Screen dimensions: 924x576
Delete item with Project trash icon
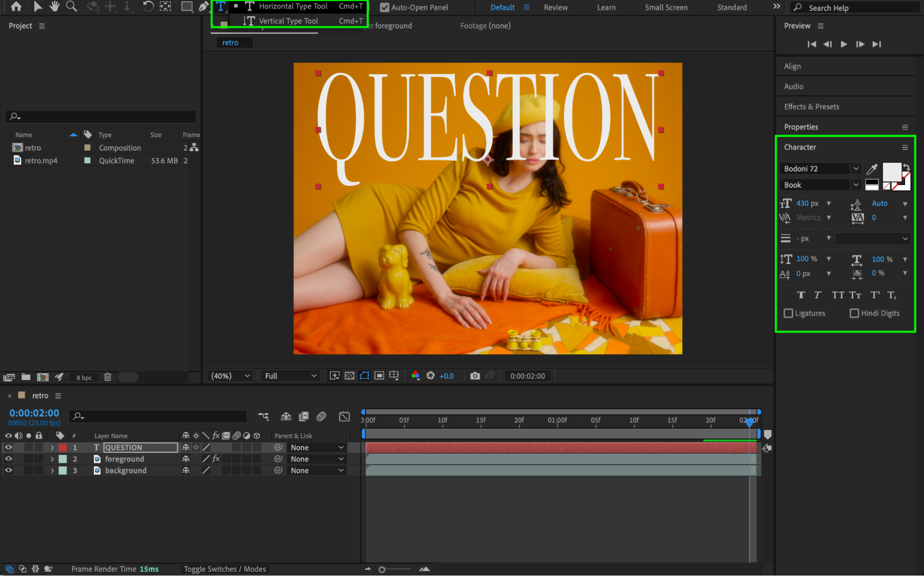108,377
